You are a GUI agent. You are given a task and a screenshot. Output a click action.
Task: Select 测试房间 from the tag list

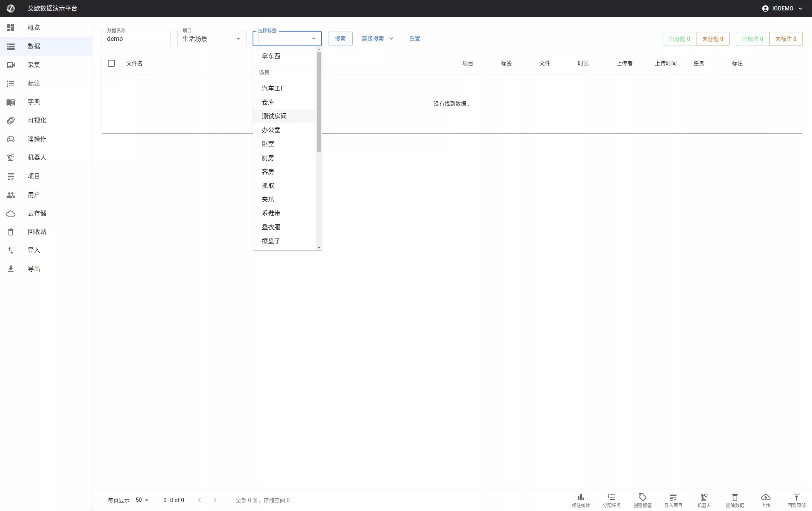(x=274, y=116)
